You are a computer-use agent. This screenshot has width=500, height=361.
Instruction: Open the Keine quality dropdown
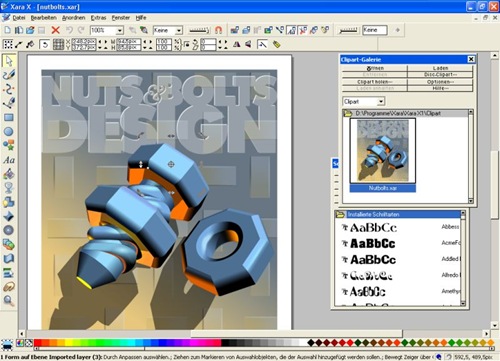(x=179, y=31)
